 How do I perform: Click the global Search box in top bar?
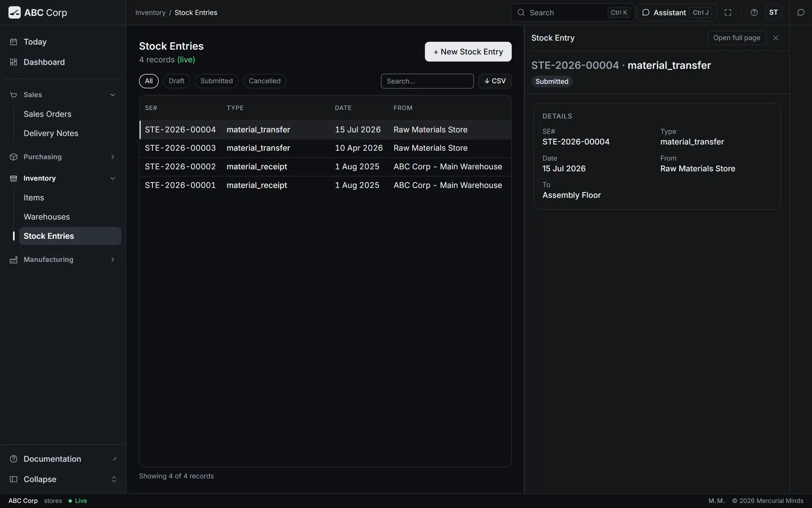pyautogui.click(x=572, y=13)
